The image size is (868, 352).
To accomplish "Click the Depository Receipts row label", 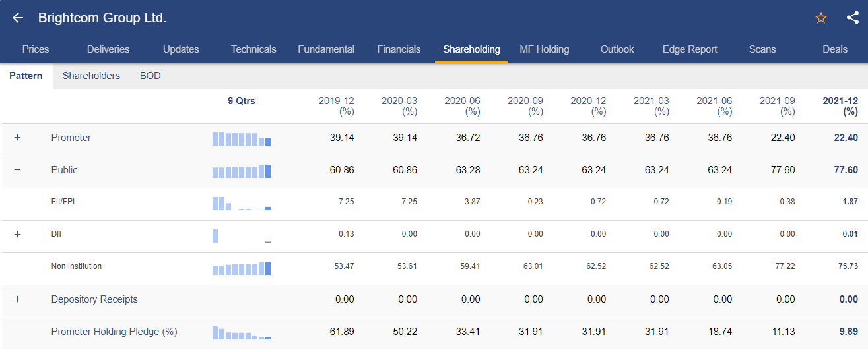I will click(x=94, y=299).
